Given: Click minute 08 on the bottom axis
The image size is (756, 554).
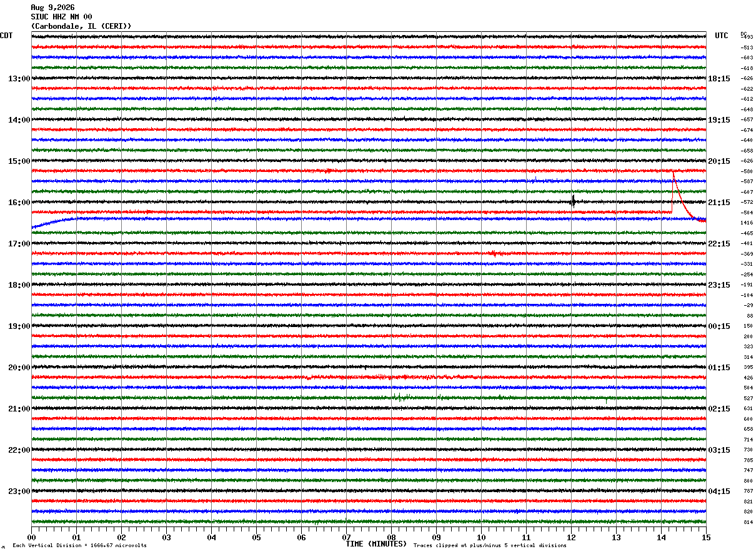Looking at the screenshot, I should pos(392,537).
